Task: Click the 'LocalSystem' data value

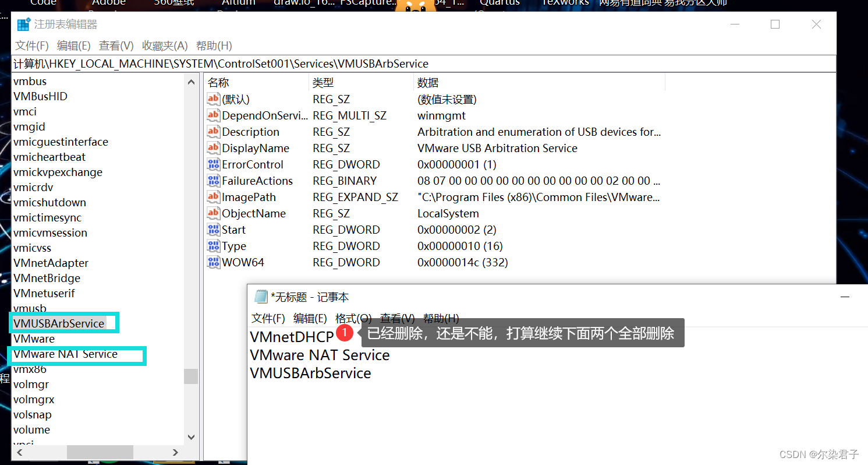Action: click(448, 213)
